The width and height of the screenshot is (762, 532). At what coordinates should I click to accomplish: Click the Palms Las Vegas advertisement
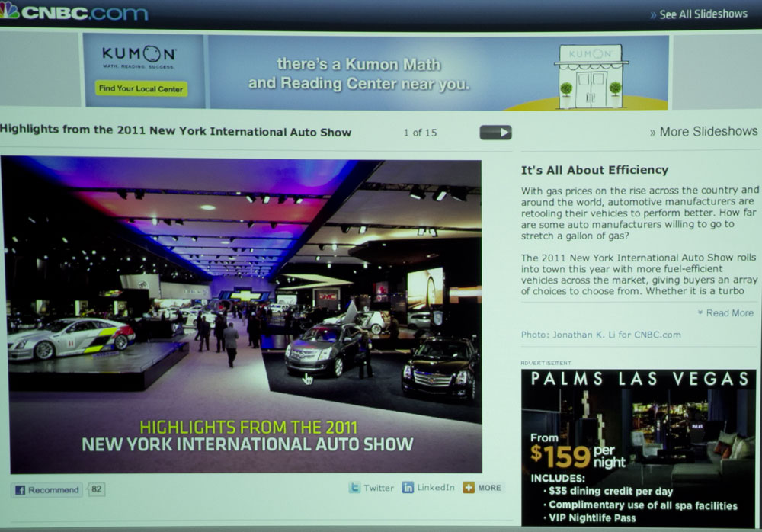coord(638,447)
